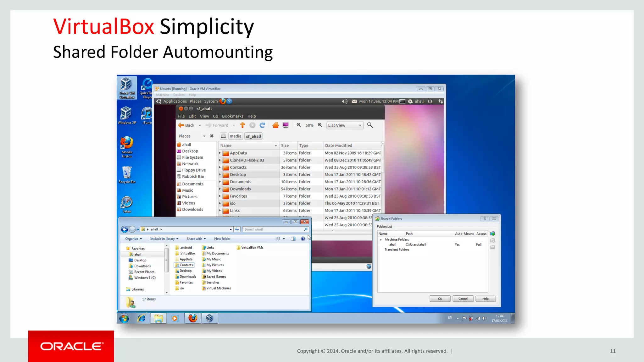
Task: Click the Home folder icon in toolbar
Action: (x=275, y=125)
